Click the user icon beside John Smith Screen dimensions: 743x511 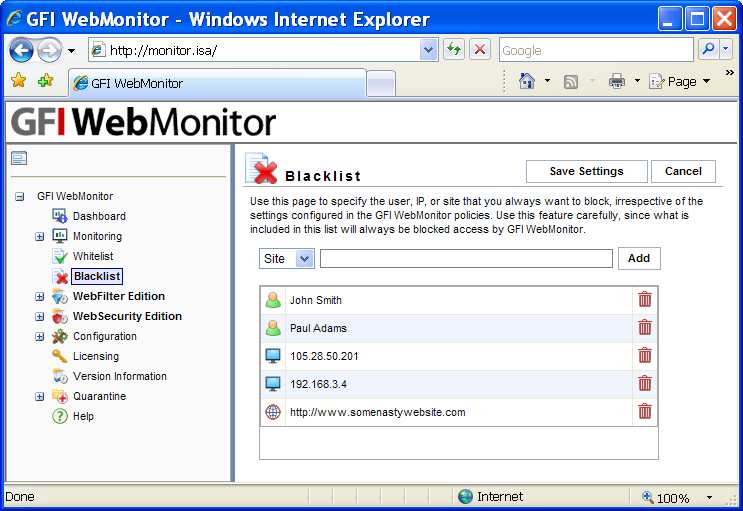[x=273, y=300]
